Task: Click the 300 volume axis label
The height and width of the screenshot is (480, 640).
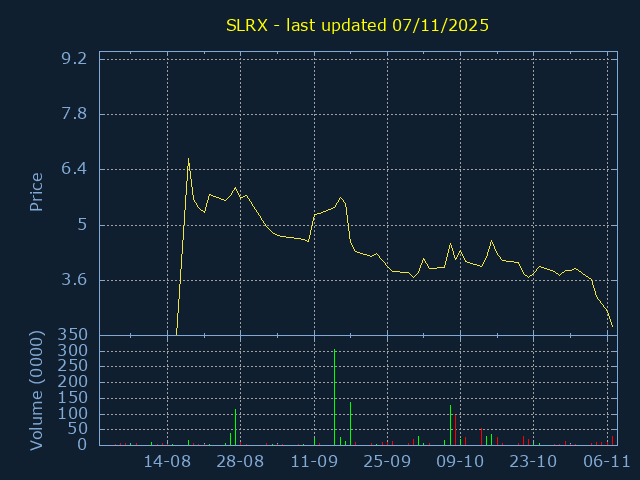Action: pos(73,351)
